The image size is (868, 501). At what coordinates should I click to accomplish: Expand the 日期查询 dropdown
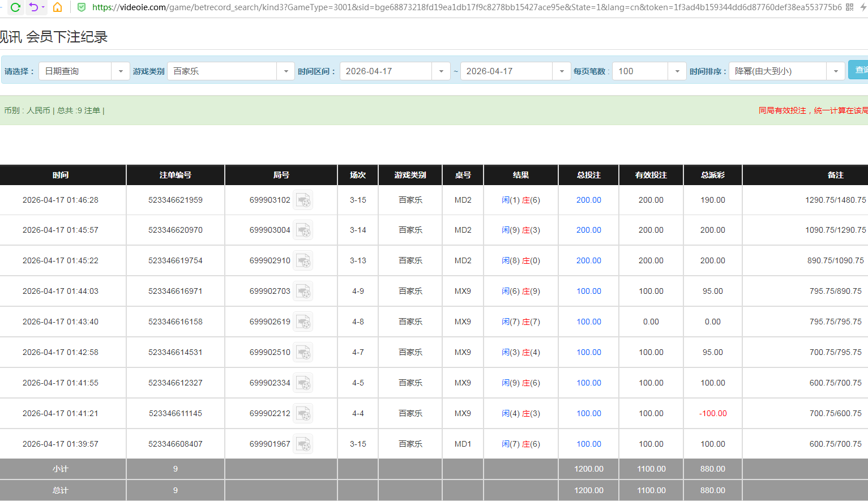coord(120,71)
